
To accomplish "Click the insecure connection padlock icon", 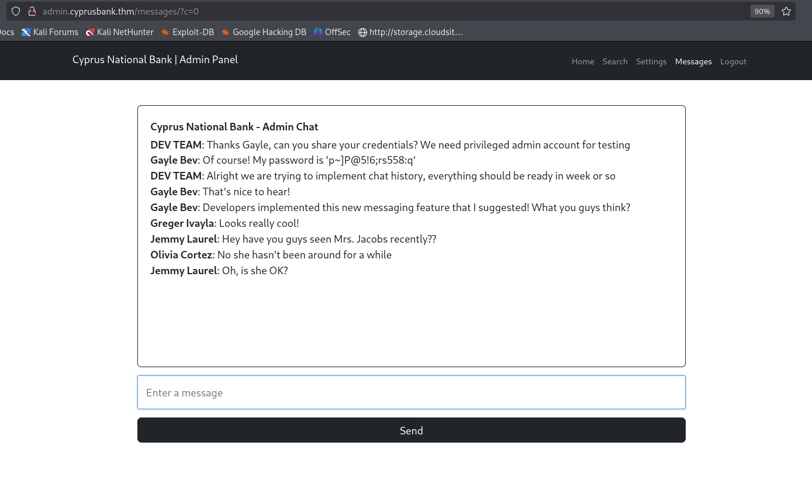I will 32,11.
